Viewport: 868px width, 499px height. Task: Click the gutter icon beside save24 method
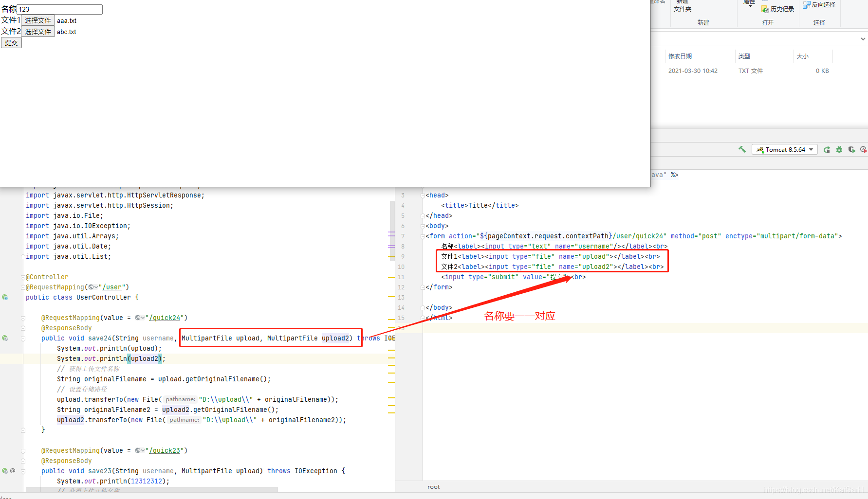[5, 338]
